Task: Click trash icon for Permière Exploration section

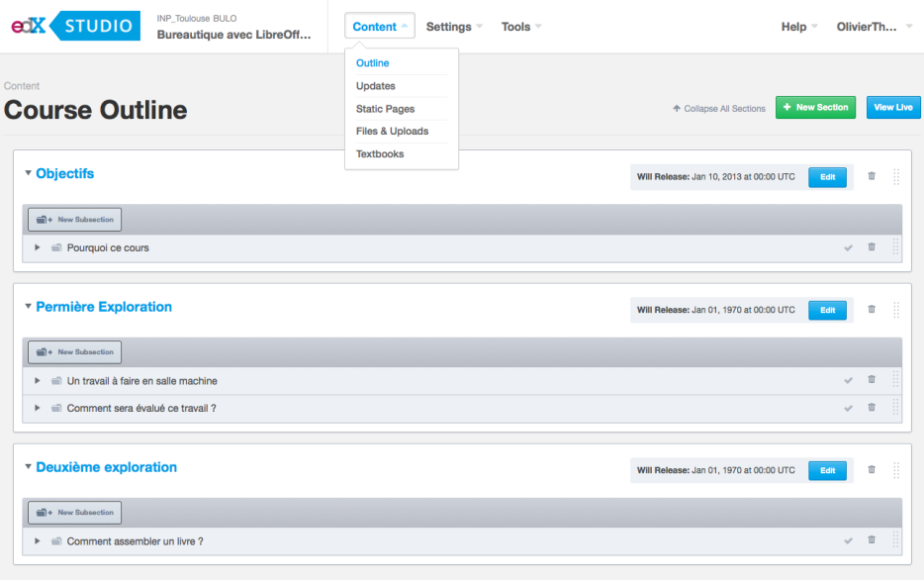Action: pyautogui.click(x=872, y=309)
